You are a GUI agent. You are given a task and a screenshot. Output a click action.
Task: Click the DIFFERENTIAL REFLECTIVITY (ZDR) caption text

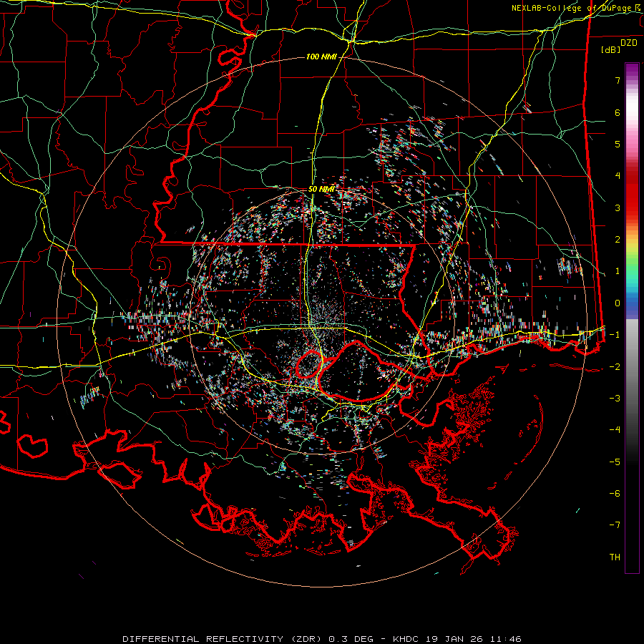(221, 639)
